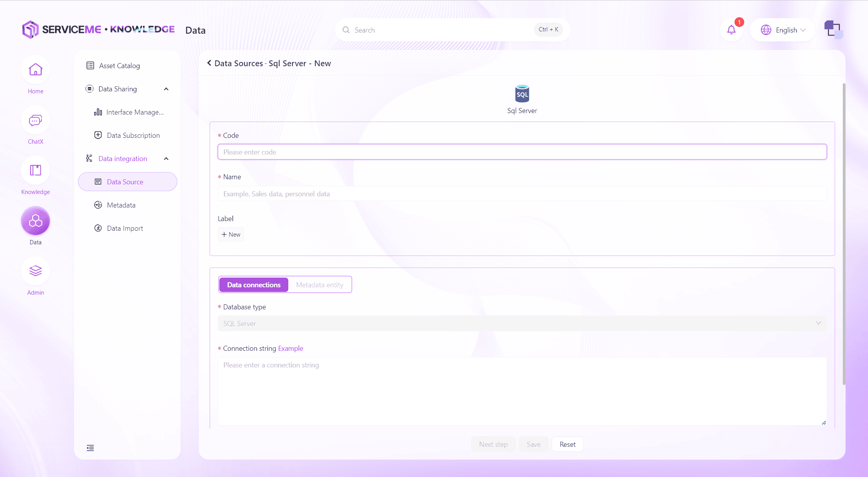Click the Reset button
868x477 pixels.
click(568, 444)
